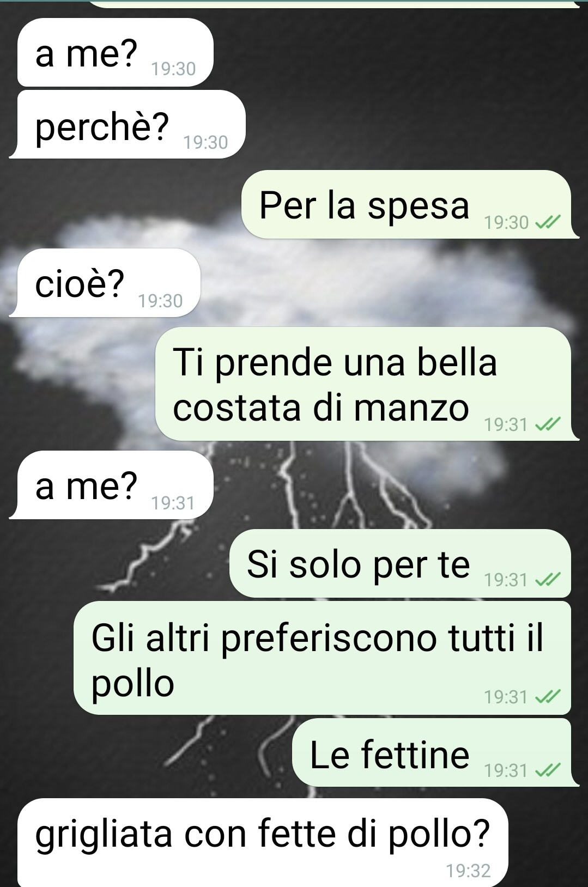Tap the double-check icon on "Si solo per te"
The height and width of the screenshot is (887, 588).
pyautogui.click(x=547, y=580)
